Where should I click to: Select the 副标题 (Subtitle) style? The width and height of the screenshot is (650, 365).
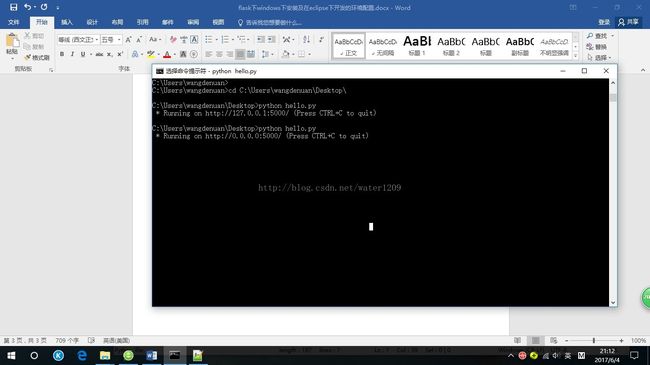pyautogui.click(x=520, y=46)
